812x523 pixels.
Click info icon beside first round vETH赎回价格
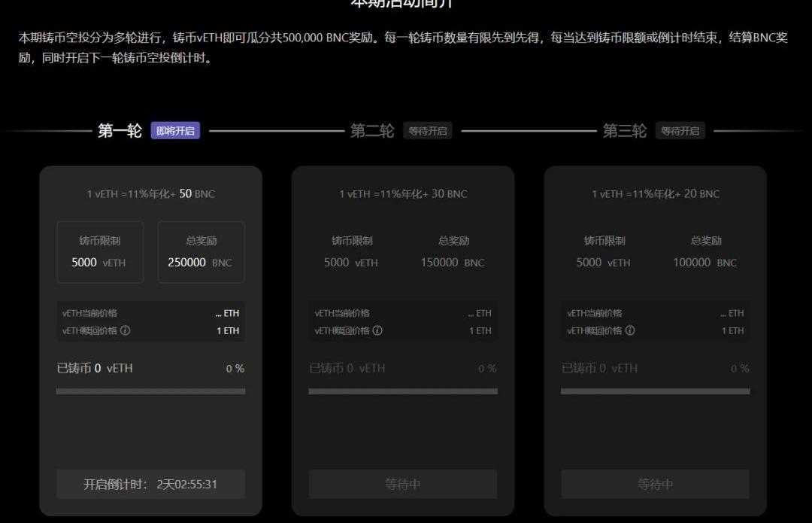click(x=126, y=330)
